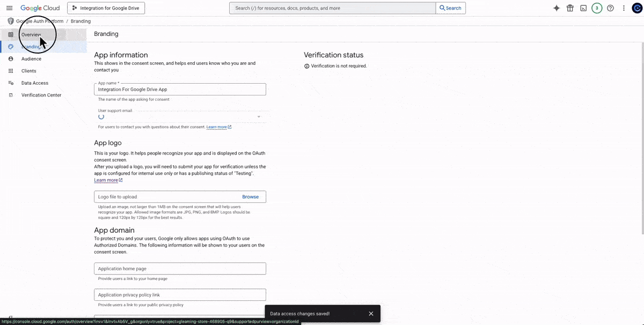Open Gemini AI assistant sparkle icon
This screenshot has height=325, width=644.
557,8
